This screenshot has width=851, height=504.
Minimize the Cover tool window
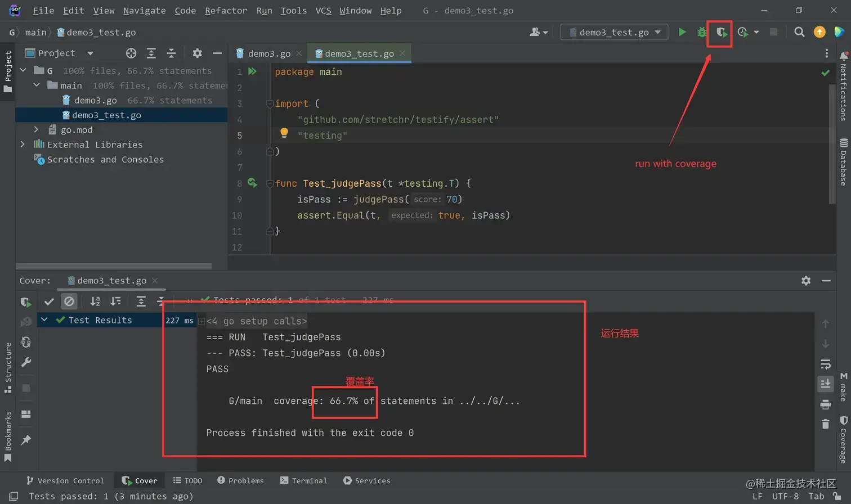826,280
